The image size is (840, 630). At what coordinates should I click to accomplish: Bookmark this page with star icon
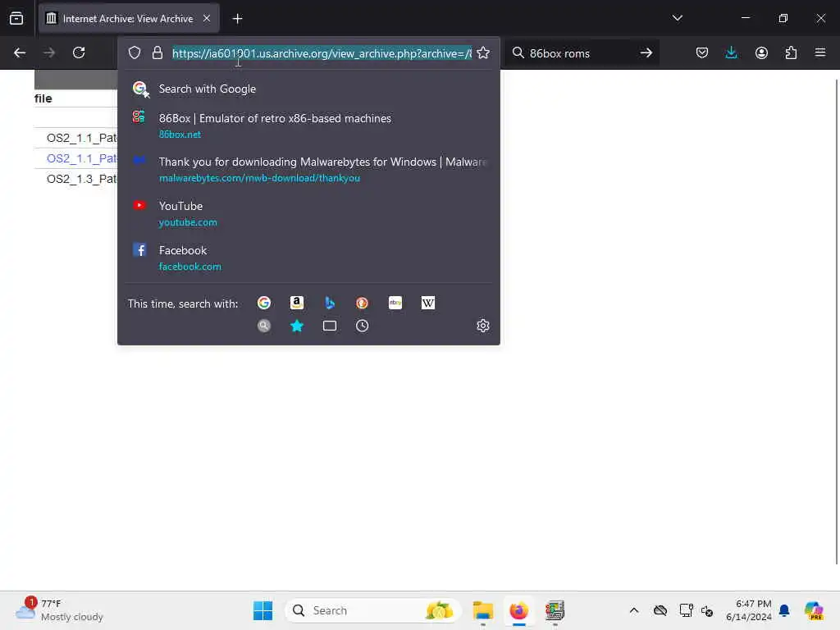pos(483,52)
